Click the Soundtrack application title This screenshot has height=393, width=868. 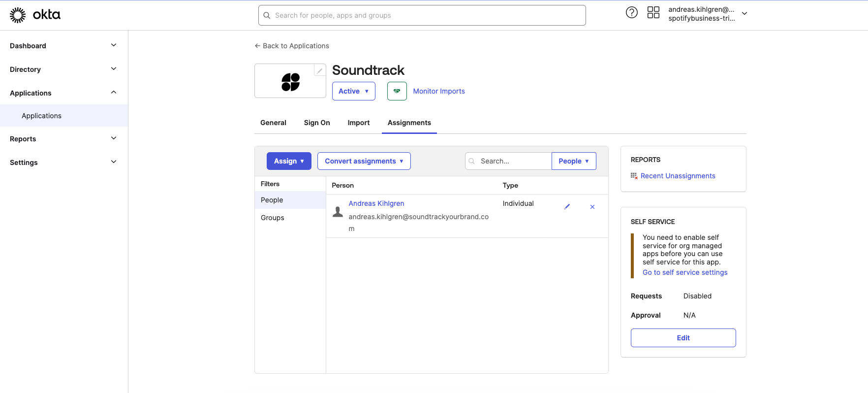pyautogui.click(x=368, y=70)
